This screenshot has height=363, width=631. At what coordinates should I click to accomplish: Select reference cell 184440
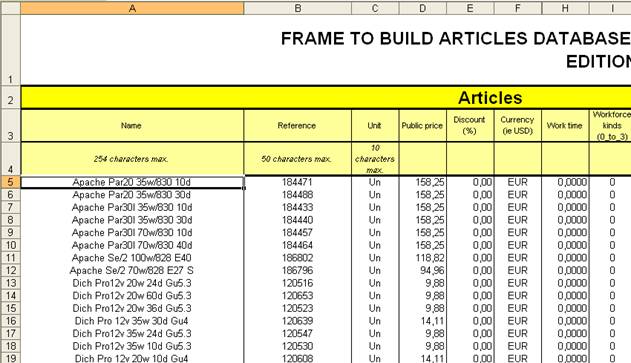tap(298, 220)
